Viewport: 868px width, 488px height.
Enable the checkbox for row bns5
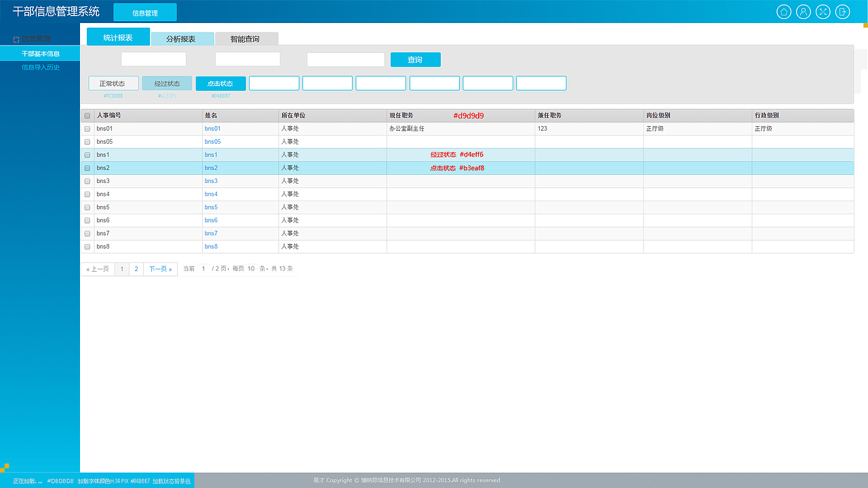[87, 207]
